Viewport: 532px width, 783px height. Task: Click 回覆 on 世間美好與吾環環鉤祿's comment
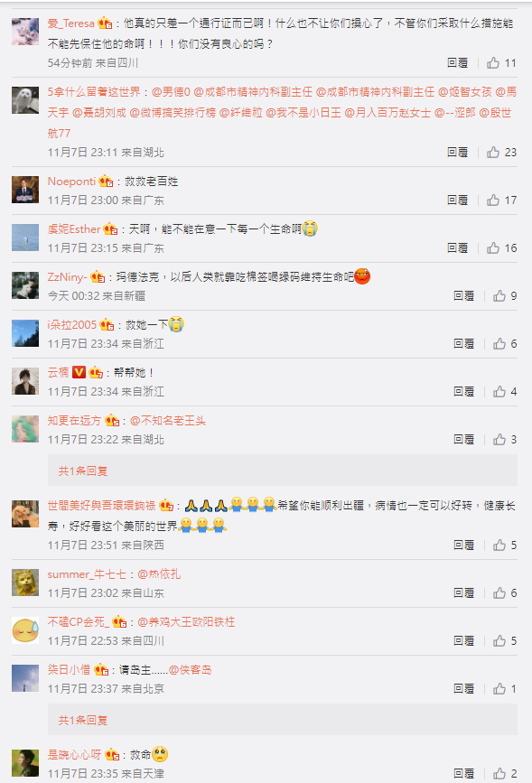pyautogui.click(x=464, y=545)
